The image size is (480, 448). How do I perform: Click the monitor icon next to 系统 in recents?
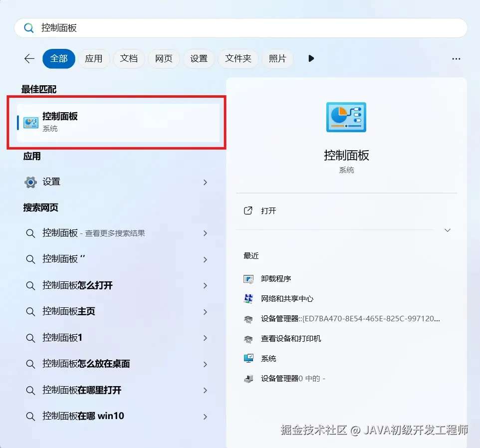pos(248,359)
